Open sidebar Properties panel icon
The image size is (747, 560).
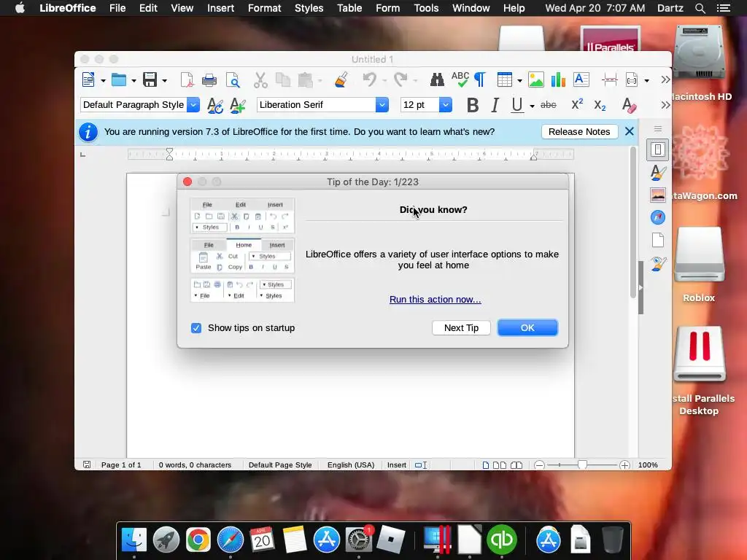tap(657, 149)
